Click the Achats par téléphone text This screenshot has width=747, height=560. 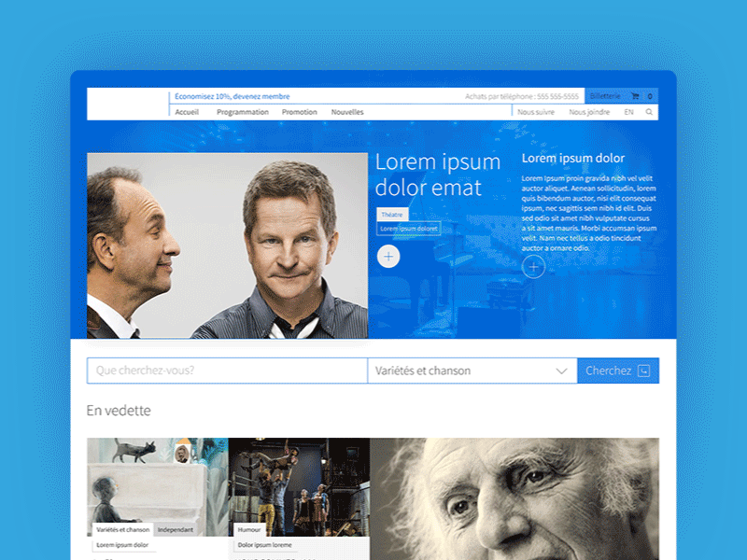click(x=522, y=96)
